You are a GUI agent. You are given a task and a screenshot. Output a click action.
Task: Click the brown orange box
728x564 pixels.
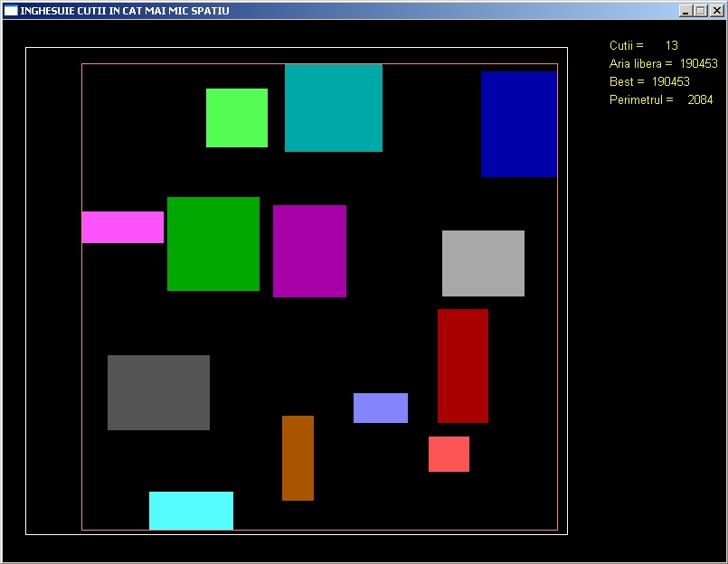pyautogui.click(x=298, y=458)
